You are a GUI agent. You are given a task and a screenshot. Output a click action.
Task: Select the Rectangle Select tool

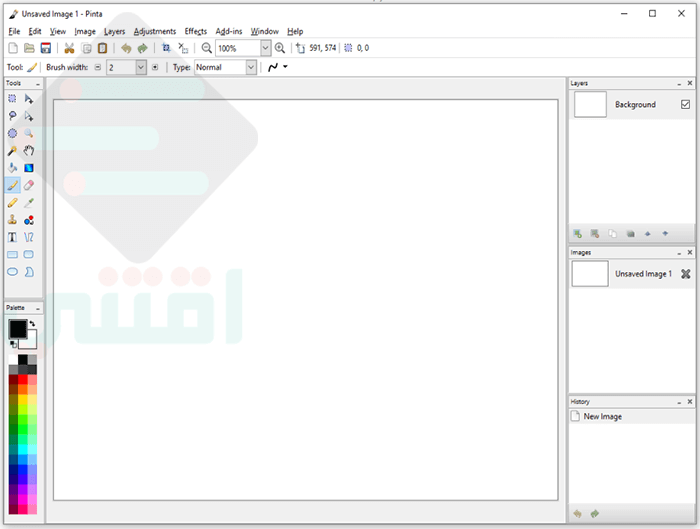click(x=12, y=99)
